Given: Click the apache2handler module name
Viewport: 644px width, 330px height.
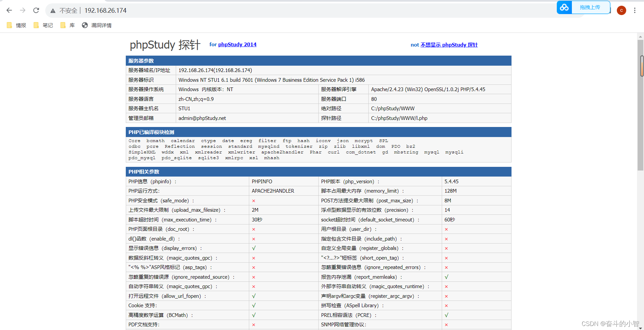Looking at the screenshot, I should pos(282,152).
